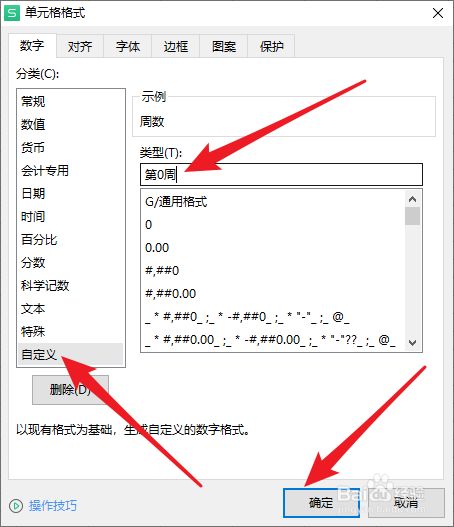The height and width of the screenshot is (527, 454).
Task: Pick 分数 category
Action: click(71, 262)
